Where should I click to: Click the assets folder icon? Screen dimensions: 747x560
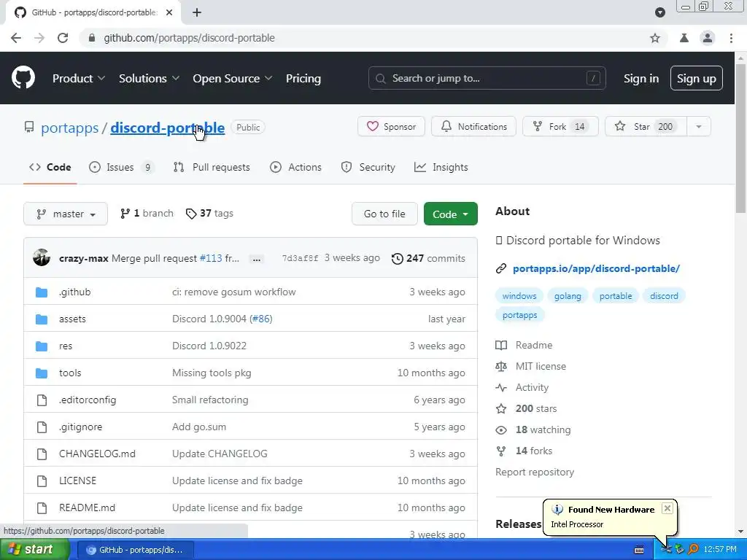(42, 319)
